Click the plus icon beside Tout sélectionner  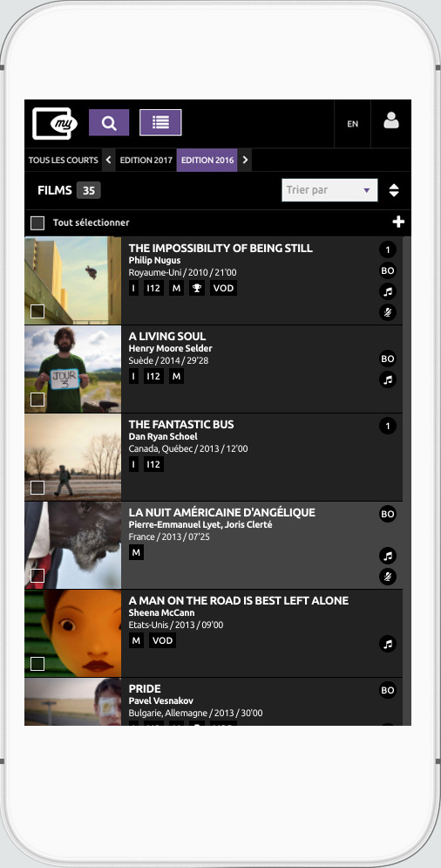click(x=398, y=222)
